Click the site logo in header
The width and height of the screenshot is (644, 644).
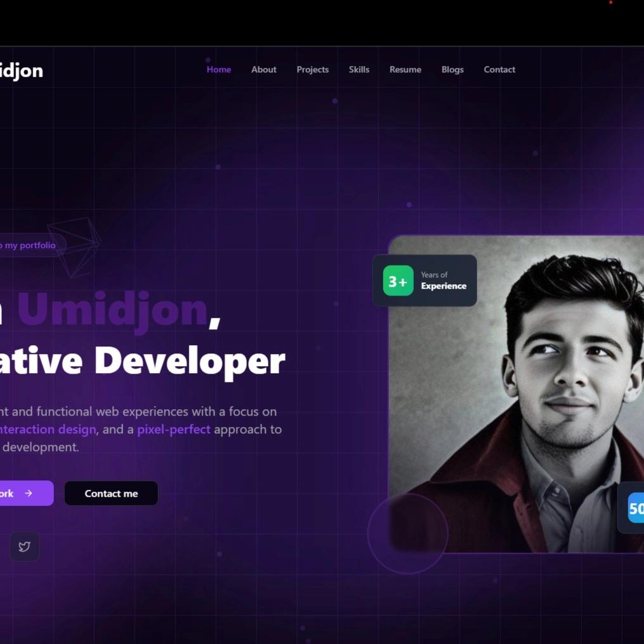tap(22, 70)
